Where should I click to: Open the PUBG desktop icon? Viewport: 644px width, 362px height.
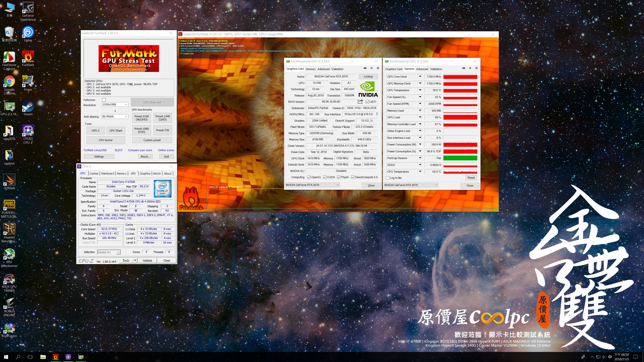(9, 209)
